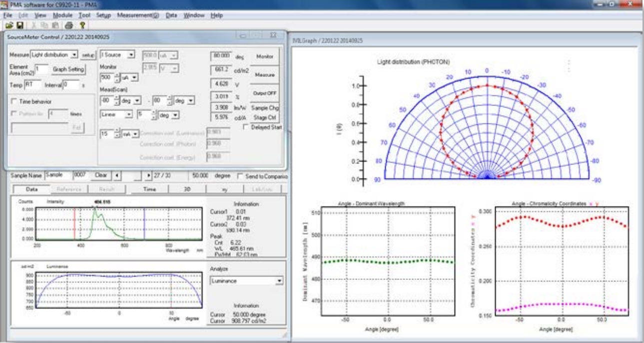Enable the Time behavior checkbox

pos(14,101)
